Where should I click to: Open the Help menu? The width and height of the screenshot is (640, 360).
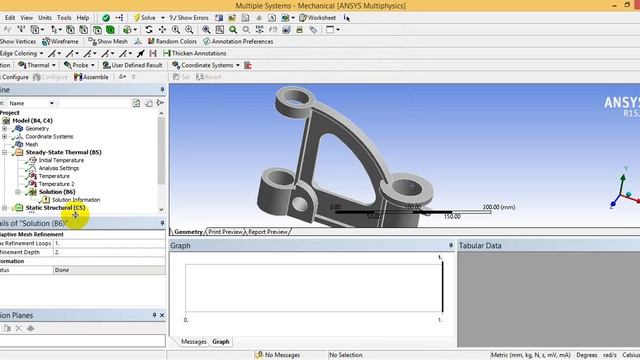click(83, 18)
